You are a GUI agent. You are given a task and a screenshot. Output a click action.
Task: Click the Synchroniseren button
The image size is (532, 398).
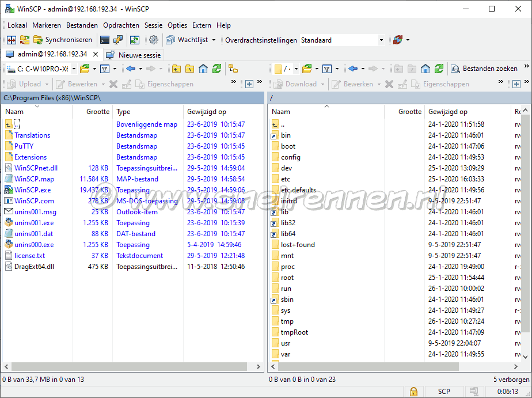(63, 40)
